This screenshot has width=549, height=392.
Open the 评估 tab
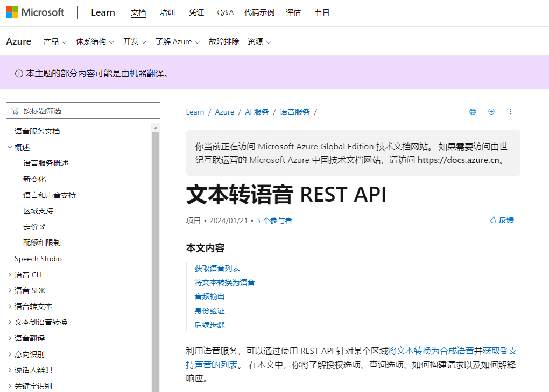point(293,12)
